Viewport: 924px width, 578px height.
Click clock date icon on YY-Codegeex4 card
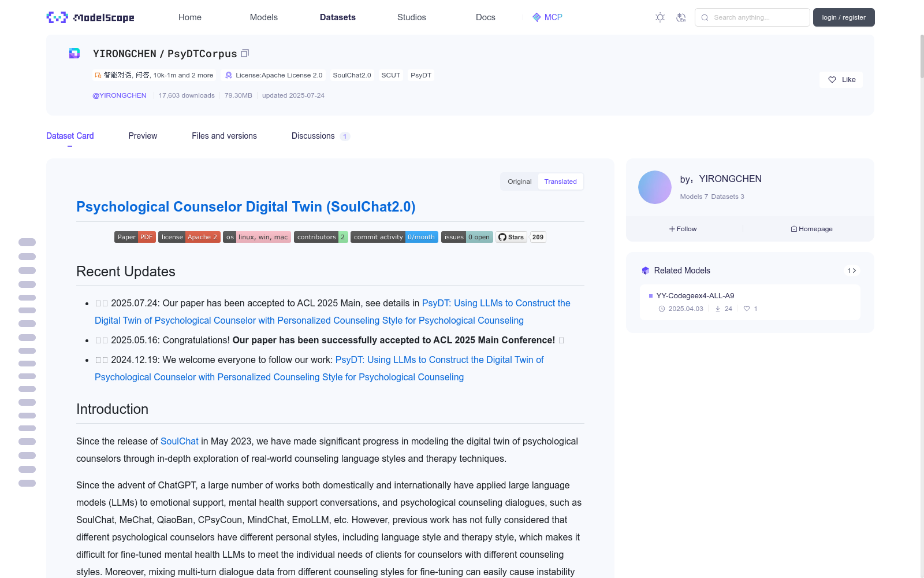pos(662,309)
